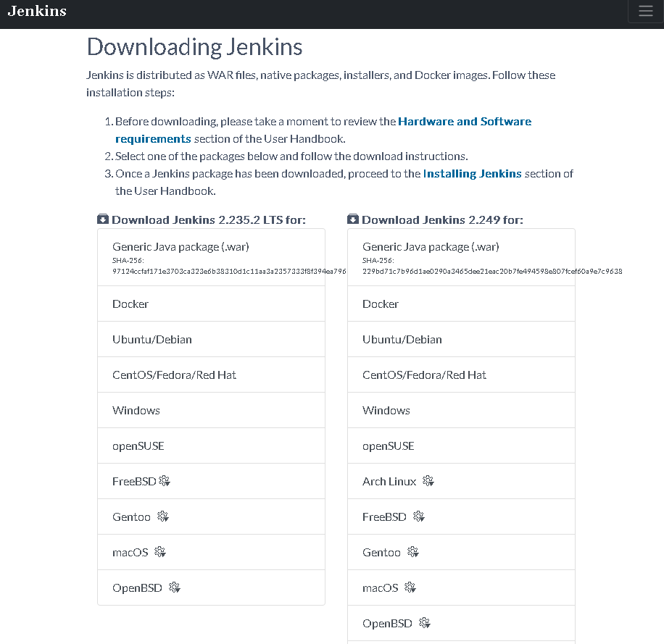
Task: Open macOS in the LTS column
Action: point(212,553)
